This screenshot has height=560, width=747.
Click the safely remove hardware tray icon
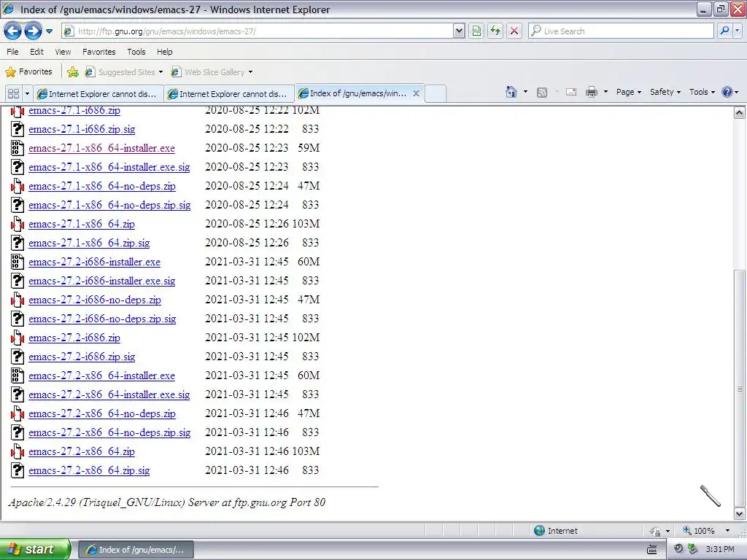[692, 549]
